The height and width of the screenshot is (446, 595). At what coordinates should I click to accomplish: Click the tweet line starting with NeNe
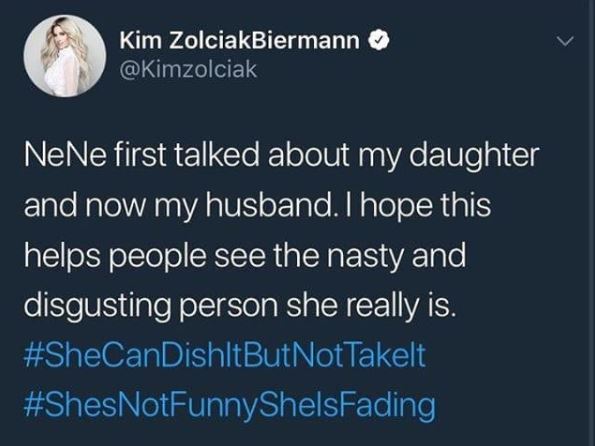(281, 154)
